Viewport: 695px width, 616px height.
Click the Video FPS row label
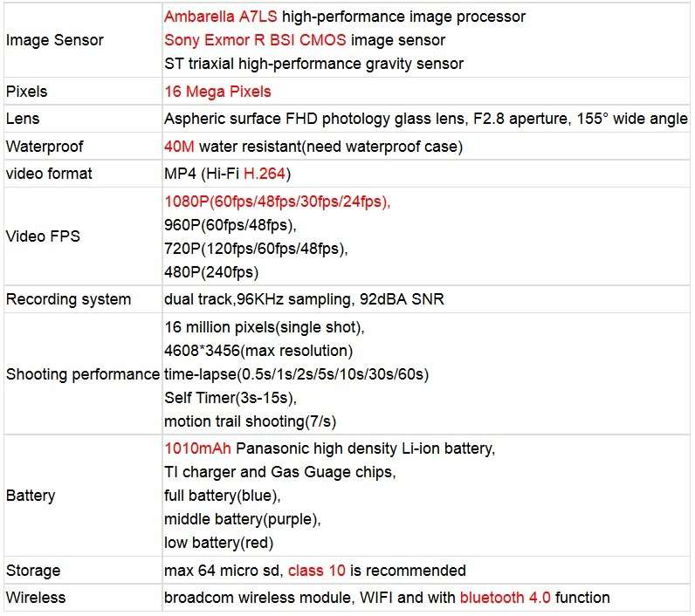click(x=43, y=236)
